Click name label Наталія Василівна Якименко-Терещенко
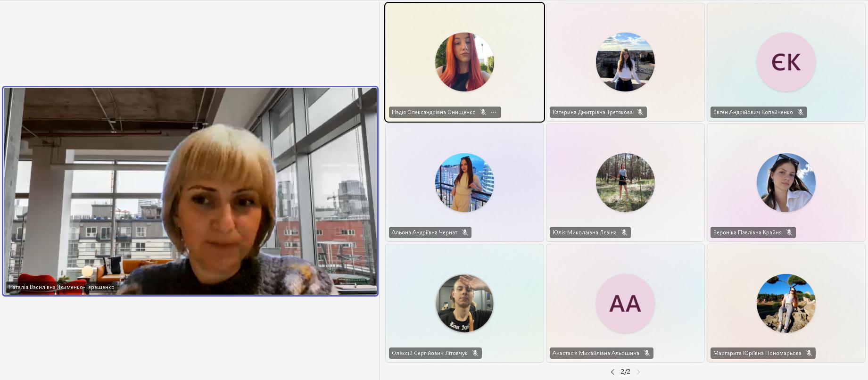868x380 pixels. (61, 287)
